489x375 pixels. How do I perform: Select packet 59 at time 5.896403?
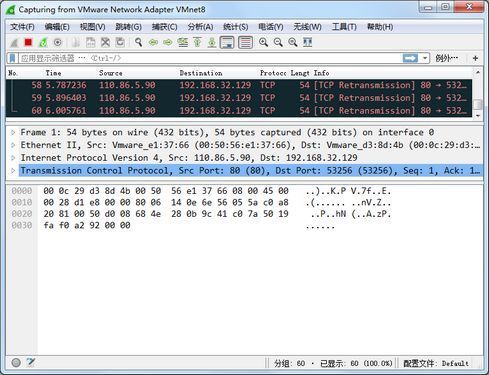(x=239, y=98)
